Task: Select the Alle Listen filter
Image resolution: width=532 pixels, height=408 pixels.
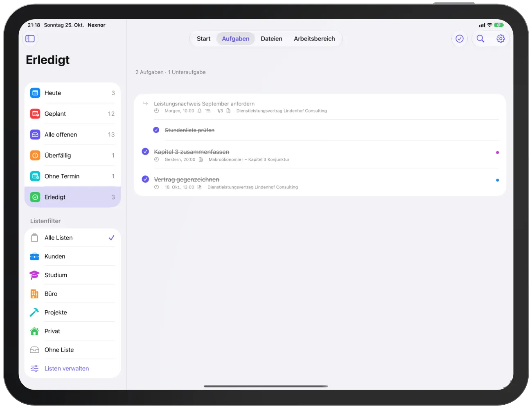Action: tap(73, 238)
